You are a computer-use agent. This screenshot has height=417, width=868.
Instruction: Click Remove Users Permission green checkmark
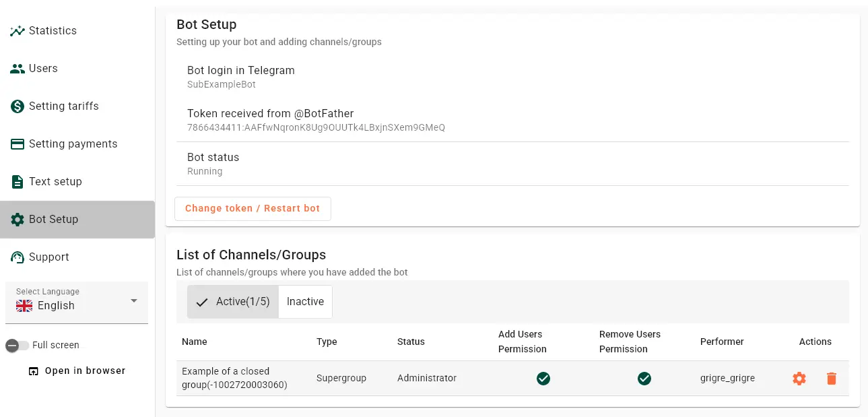pos(644,379)
